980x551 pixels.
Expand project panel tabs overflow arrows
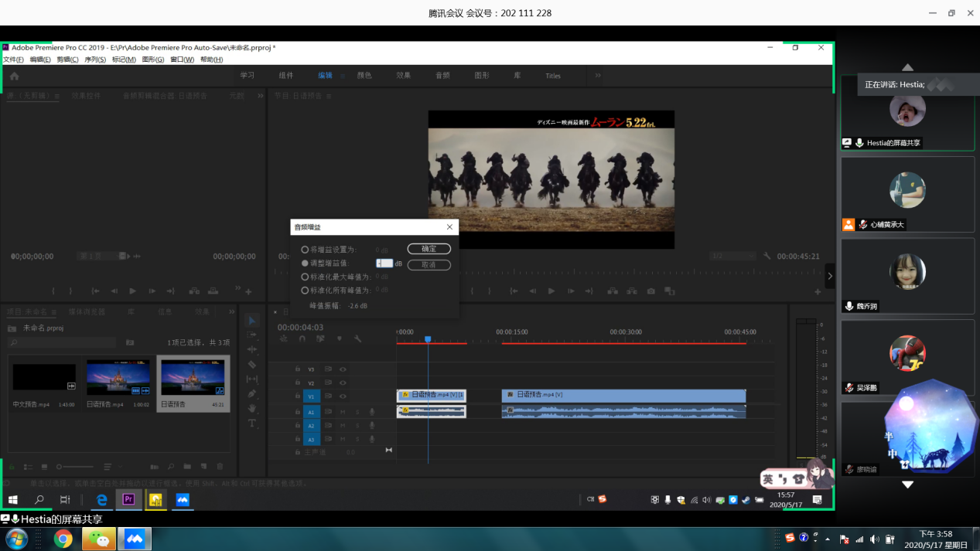(x=231, y=312)
